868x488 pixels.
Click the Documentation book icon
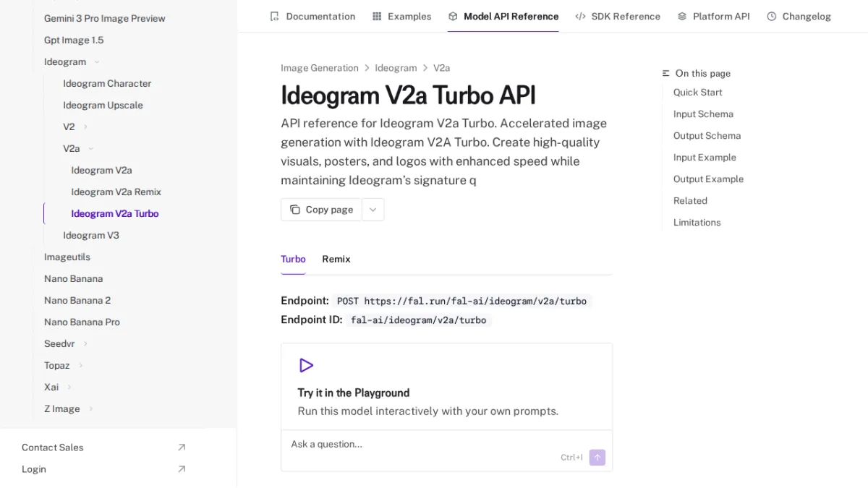(x=274, y=16)
